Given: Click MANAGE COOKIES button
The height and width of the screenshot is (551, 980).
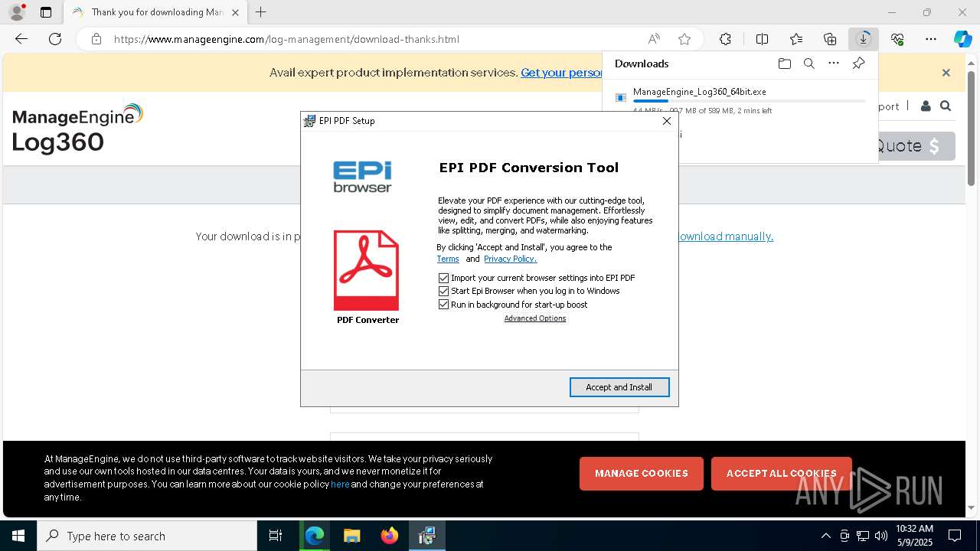Looking at the screenshot, I should [642, 474].
